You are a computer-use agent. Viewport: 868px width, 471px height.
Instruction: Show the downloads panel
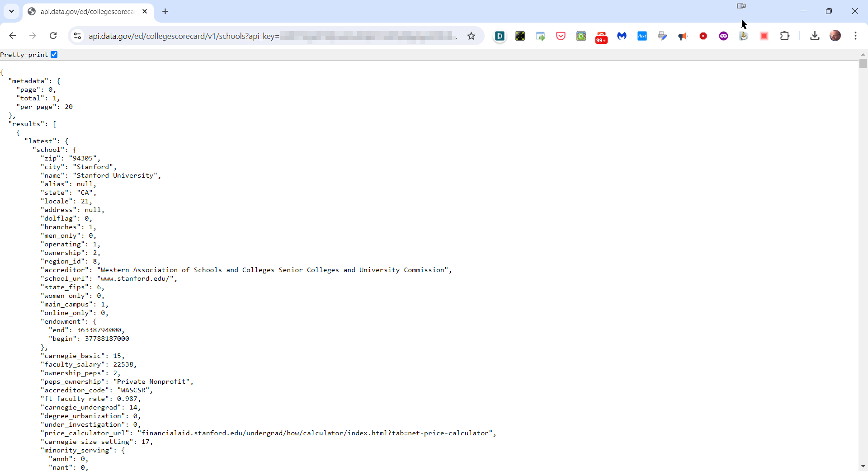click(x=815, y=36)
